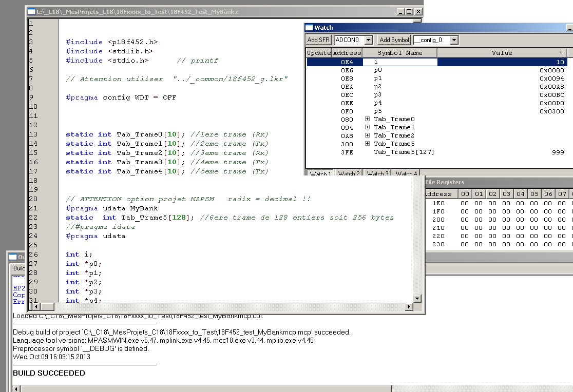Click the Symbol Name column header
The image size is (573, 392).
pos(399,53)
